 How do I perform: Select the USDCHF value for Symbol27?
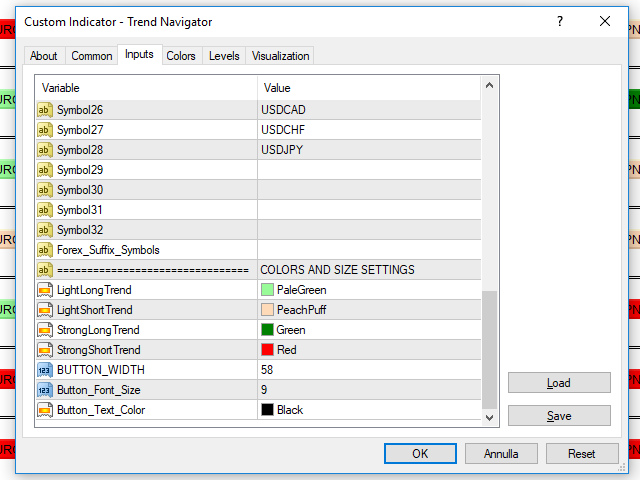tap(283, 130)
